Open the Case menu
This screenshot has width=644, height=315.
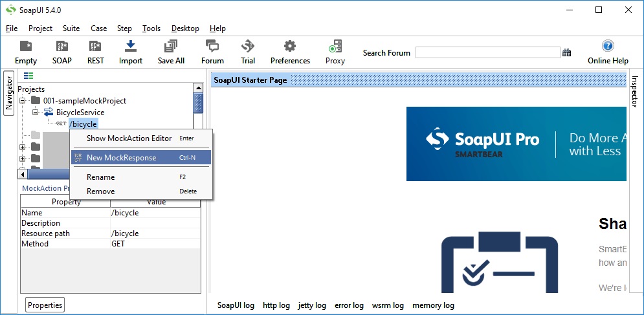pyautogui.click(x=98, y=28)
